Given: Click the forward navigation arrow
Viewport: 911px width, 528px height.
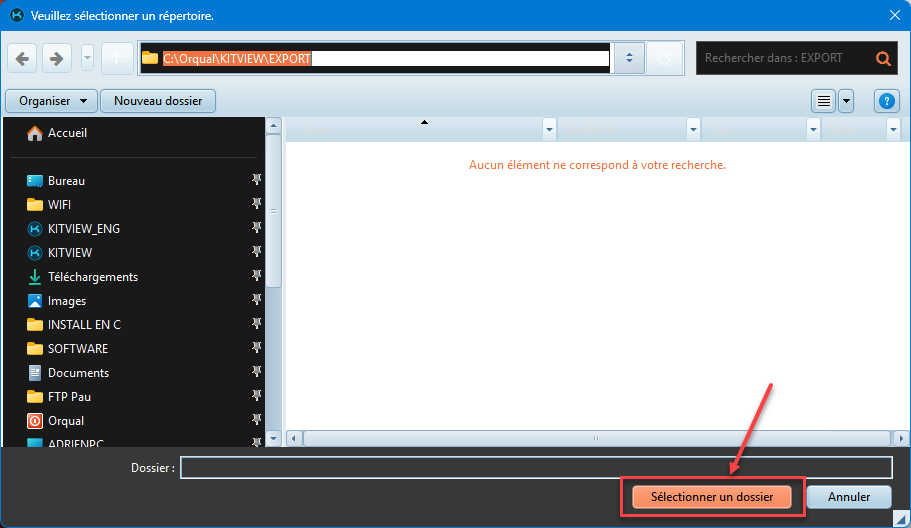Looking at the screenshot, I should 57,59.
